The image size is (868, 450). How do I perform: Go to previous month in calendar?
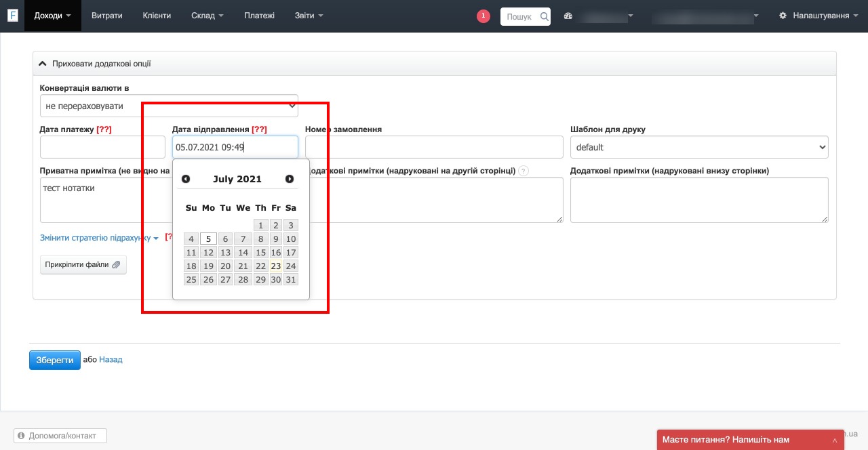[186, 179]
